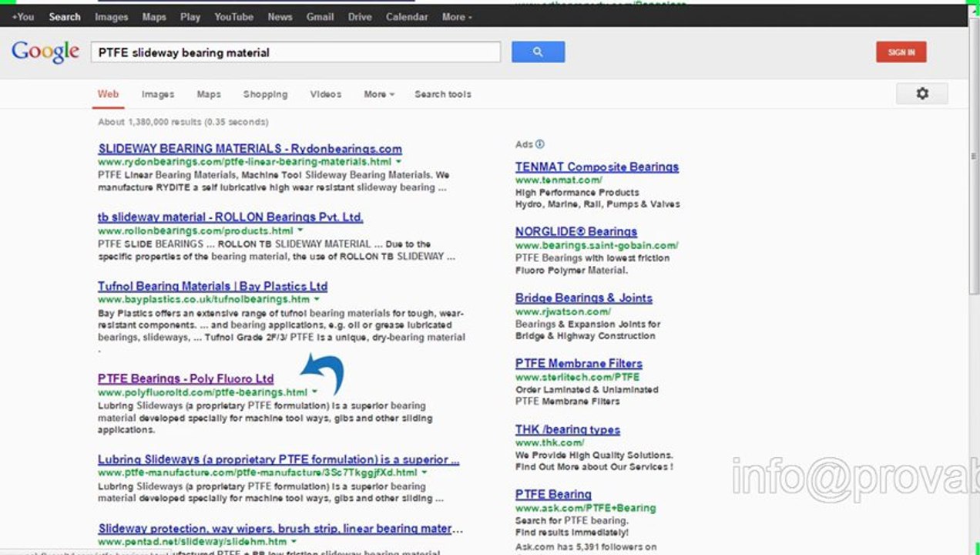Viewport: 980px width, 555px height.
Task: Open the settings gear menu
Action: pos(921,93)
